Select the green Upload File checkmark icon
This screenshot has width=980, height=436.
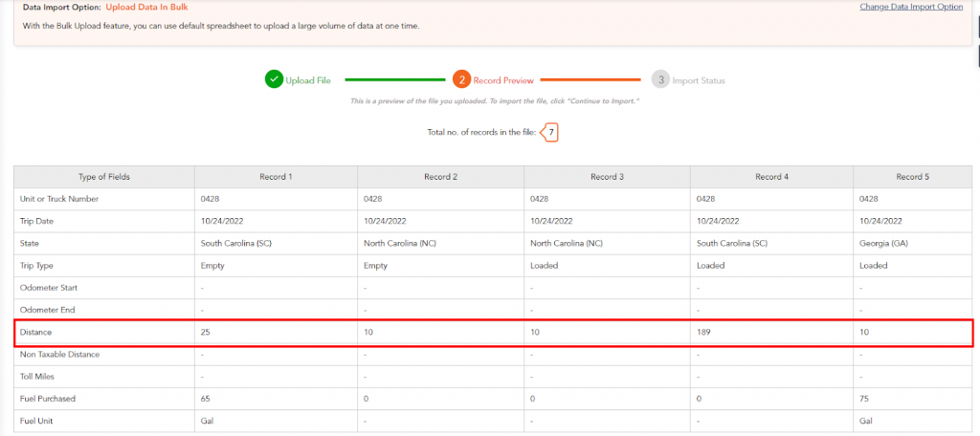[274, 80]
